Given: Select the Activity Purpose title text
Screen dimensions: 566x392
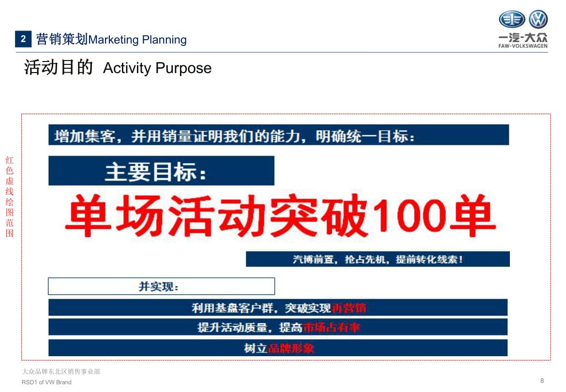Looking at the screenshot, I should click(157, 68).
